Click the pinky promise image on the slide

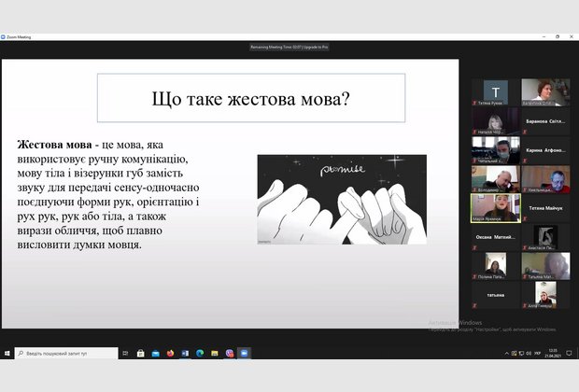[342, 200]
